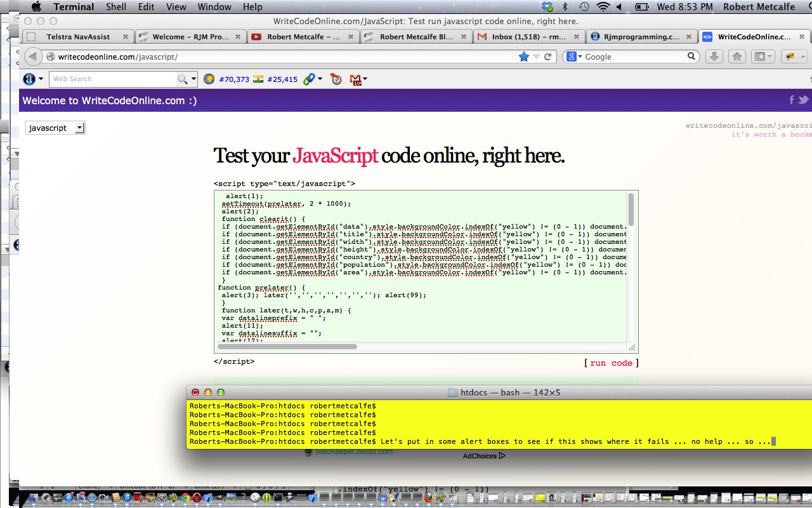Click the Gmail toolbar icon
The height and width of the screenshot is (508, 812).
pyautogui.click(x=356, y=79)
